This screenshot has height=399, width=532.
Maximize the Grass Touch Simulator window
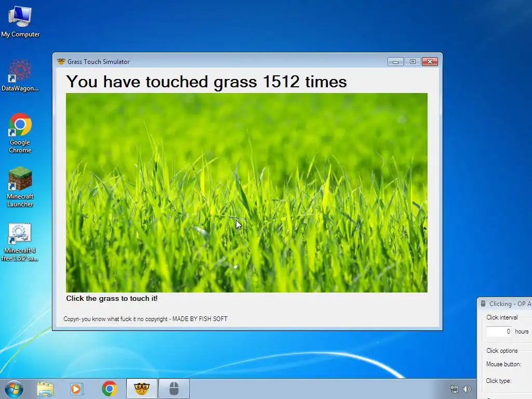[413, 62]
